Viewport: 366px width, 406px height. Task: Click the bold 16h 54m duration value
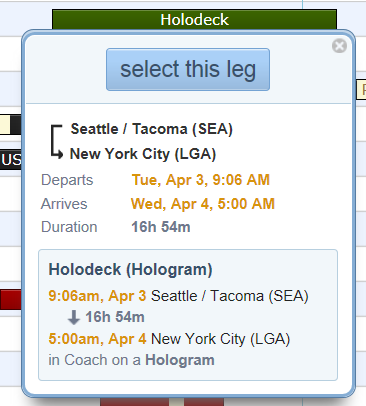coord(161,227)
